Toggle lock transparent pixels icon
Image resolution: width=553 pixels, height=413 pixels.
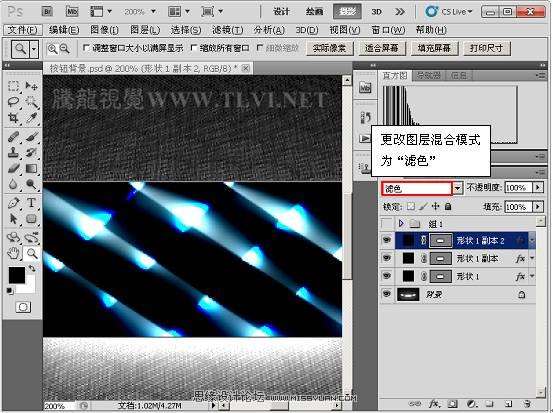click(411, 207)
